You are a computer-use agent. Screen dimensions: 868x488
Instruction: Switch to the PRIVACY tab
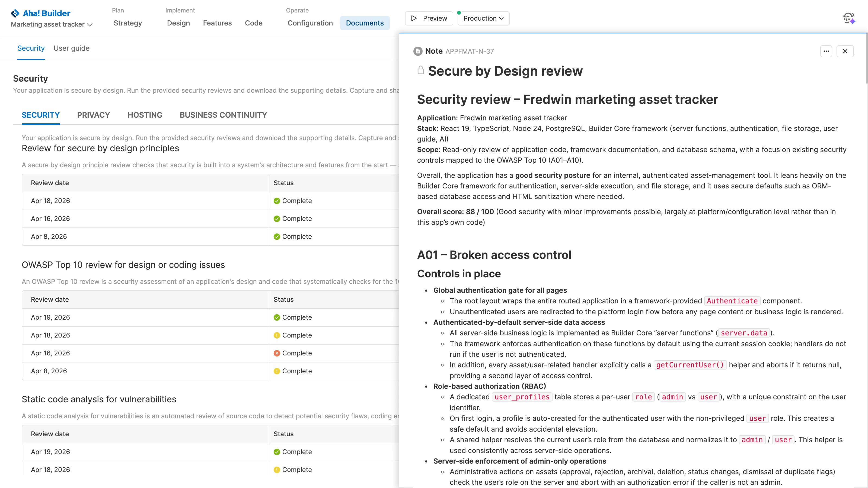(x=93, y=115)
